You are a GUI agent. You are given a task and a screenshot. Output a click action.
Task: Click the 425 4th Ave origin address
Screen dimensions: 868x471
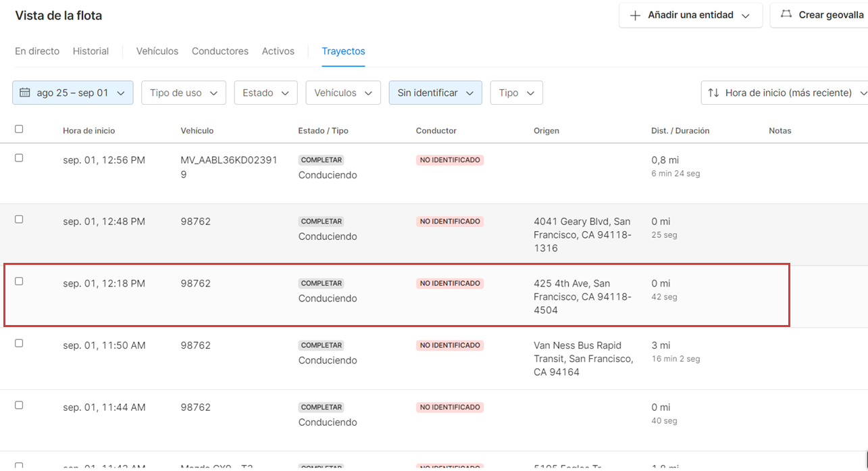click(x=582, y=297)
